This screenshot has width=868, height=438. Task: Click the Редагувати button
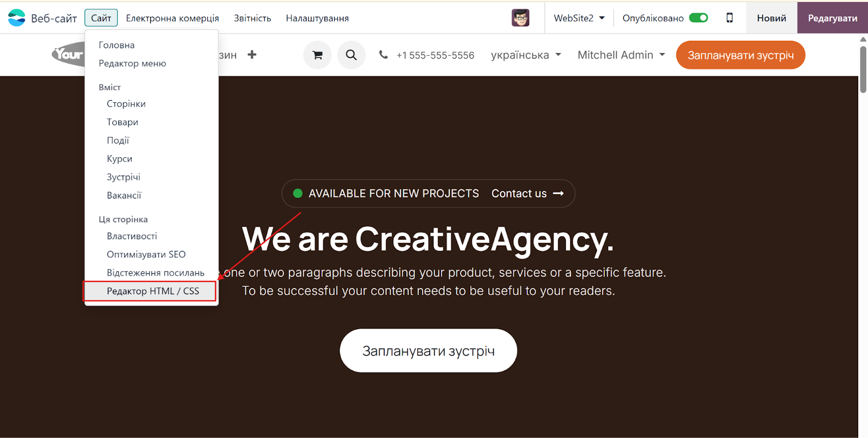tap(833, 18)
